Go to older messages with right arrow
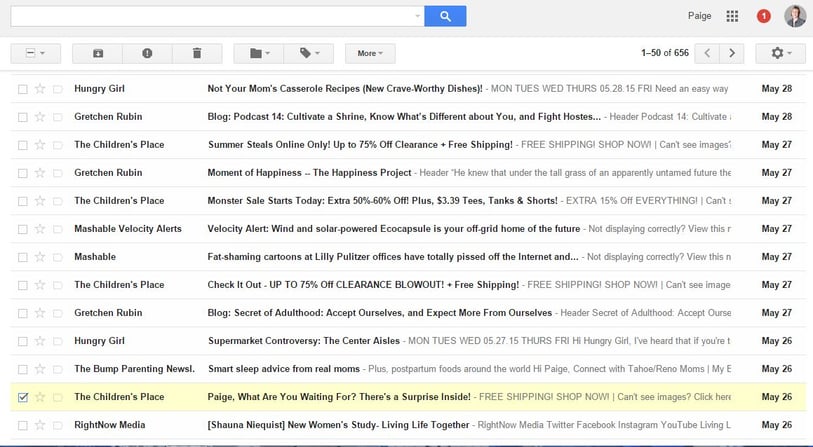813x447 pixels. (732, 53)
